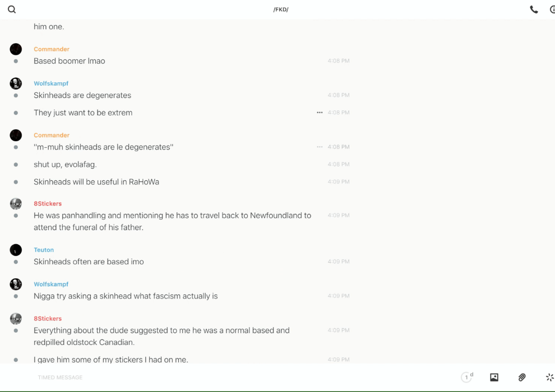
Task: Open the conversation info panel
Action: tap(552, 10)
